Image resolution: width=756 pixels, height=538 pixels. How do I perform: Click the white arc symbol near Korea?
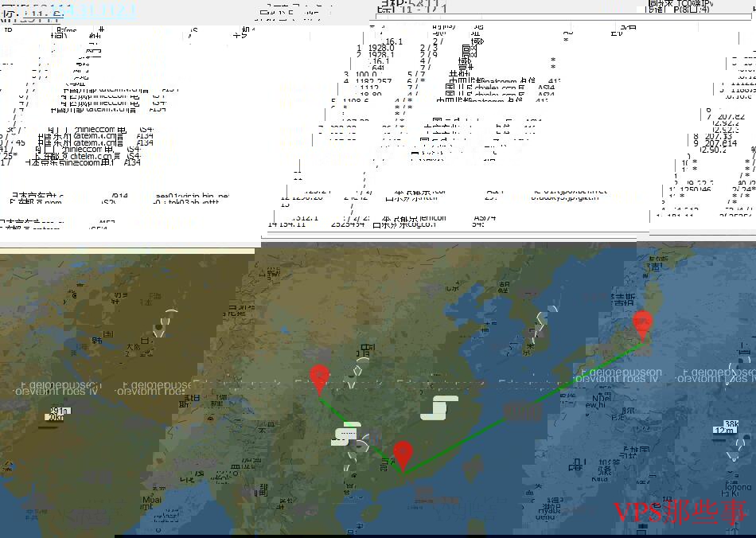coord(541,322)
